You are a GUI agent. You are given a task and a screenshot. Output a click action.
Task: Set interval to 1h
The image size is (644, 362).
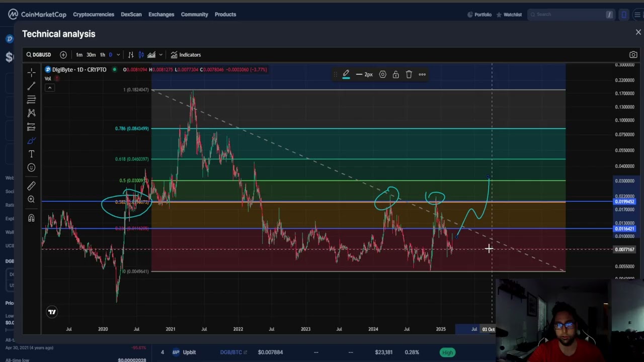[x=103, y=55]
